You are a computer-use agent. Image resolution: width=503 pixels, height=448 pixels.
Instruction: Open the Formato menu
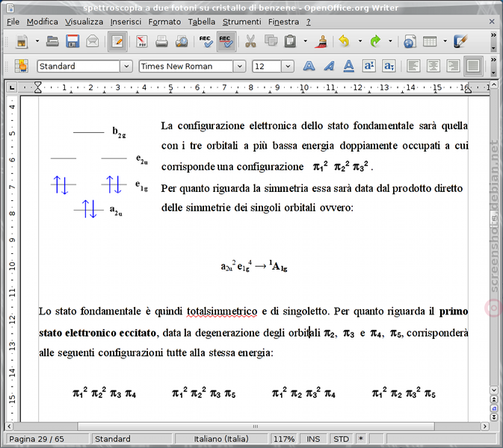pyautogui.click(x=164, y=22)
